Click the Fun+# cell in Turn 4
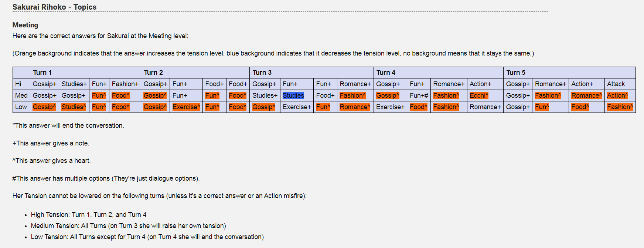 click(x=419, y=95)
